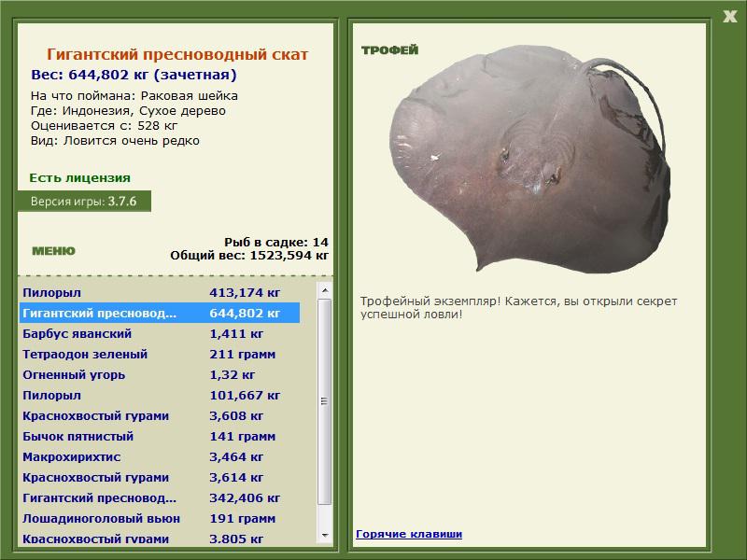Select Тетраодон зеленый 211 грамм row
747x560 pixels.
[160, 354]
